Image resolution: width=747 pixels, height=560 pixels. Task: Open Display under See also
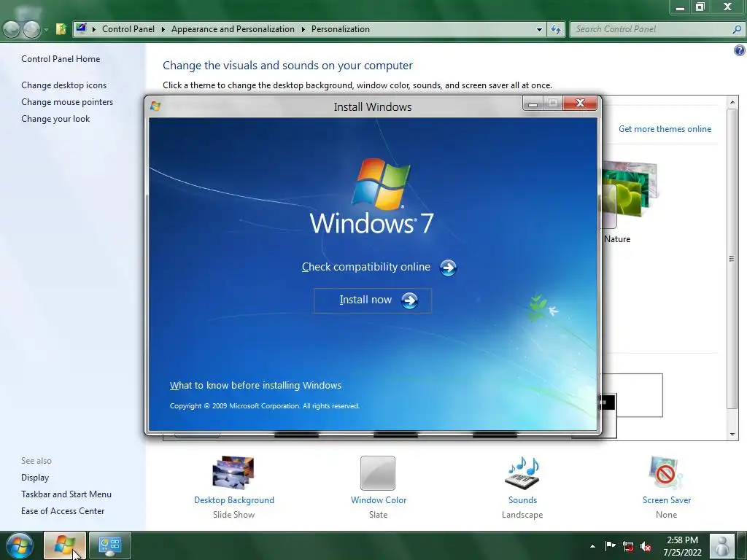[35, 478]
